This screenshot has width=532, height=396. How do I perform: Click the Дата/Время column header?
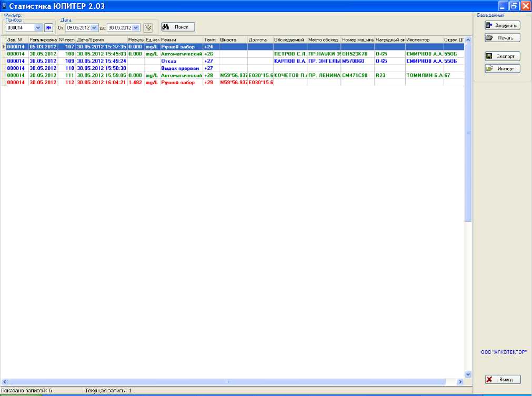click(x=102, y=39)
